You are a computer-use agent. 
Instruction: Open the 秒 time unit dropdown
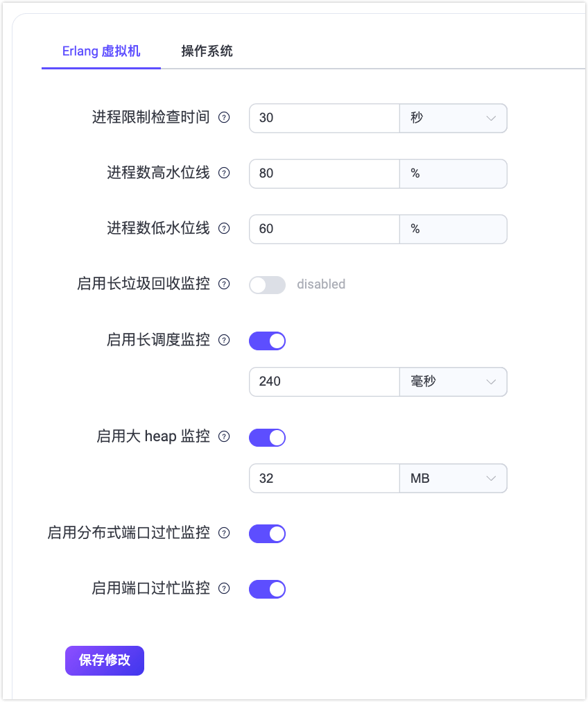[x=453, y=118]
